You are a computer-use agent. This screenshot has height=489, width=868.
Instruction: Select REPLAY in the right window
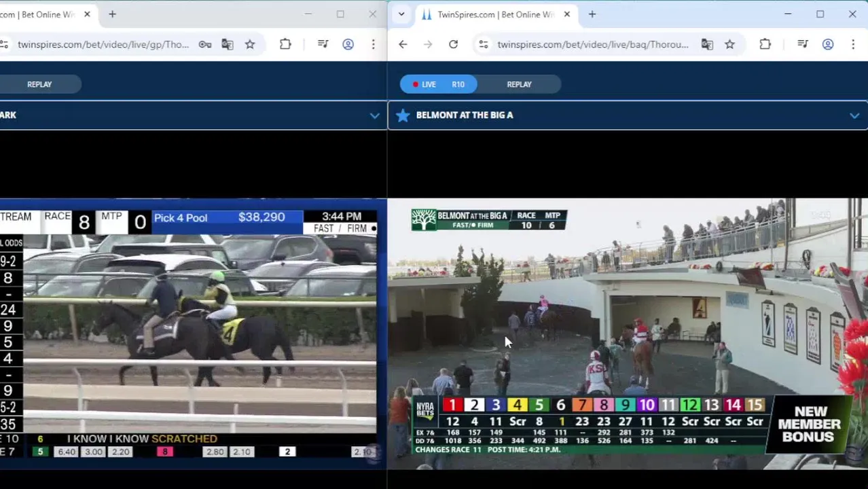[x=519, y=84]
